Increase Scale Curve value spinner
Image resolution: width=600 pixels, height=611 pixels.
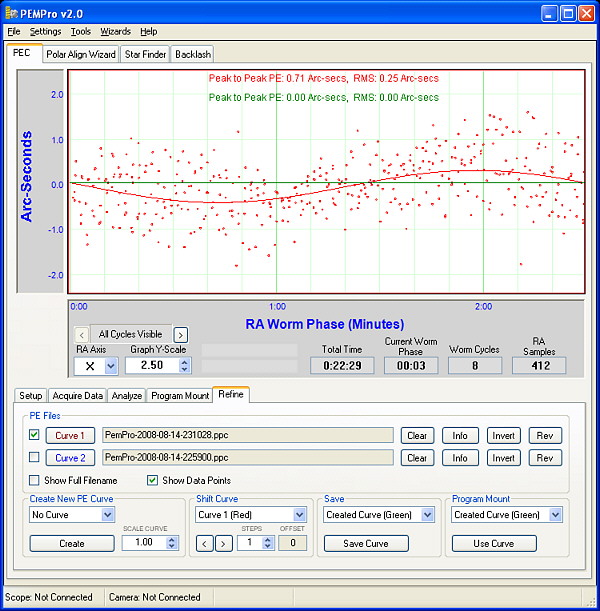pyautogui.click(x=172, y=539)
